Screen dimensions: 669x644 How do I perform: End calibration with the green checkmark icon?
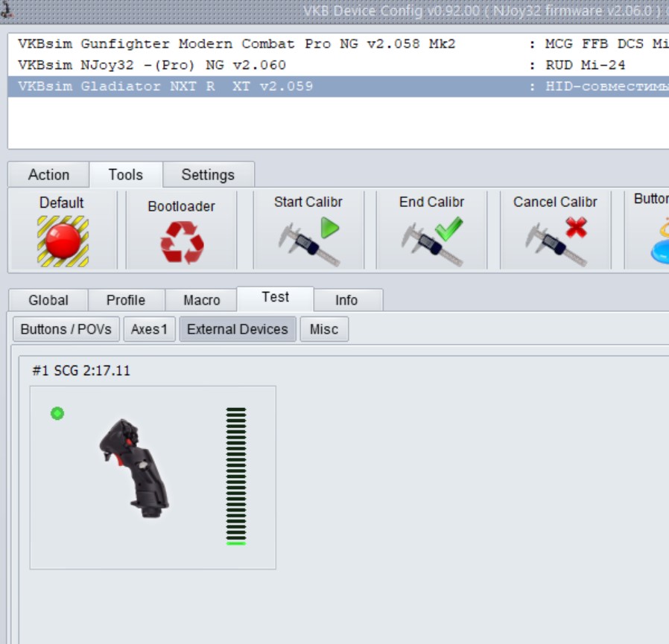point(432,241)
